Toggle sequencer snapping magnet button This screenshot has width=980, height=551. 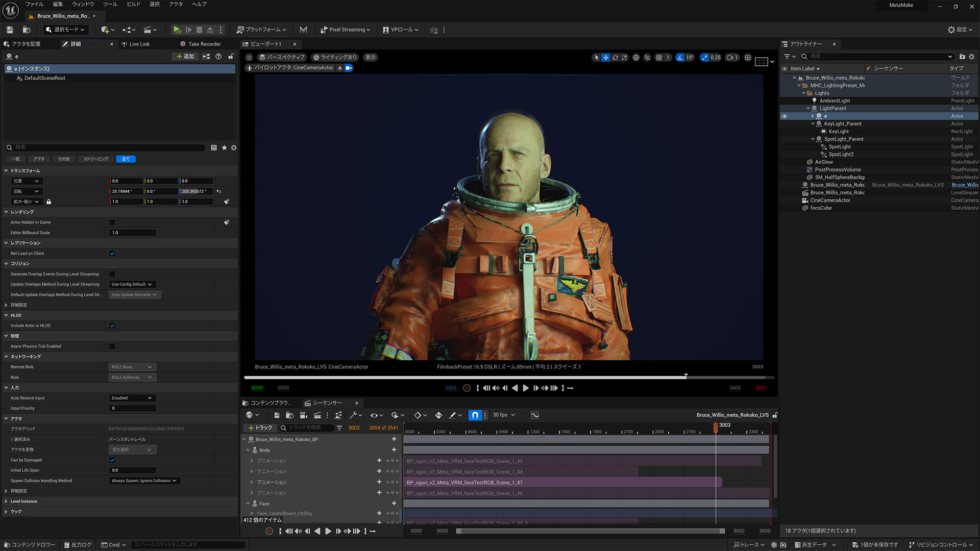pyautogui.click(x=475, y=415)
